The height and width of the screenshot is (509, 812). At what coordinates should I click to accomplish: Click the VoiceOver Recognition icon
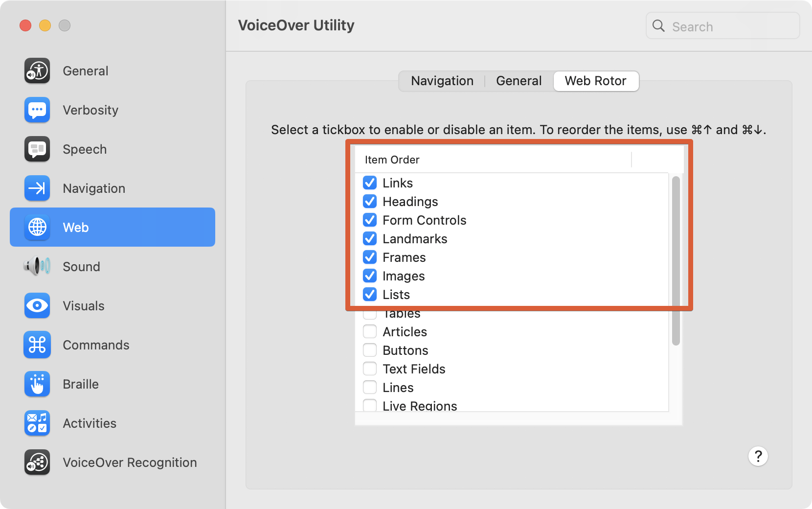(x=37, y=463)
